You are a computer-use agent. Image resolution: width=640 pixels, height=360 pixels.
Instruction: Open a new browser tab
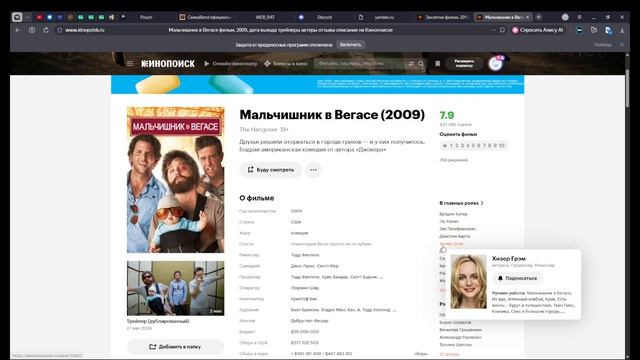[539, 17]
